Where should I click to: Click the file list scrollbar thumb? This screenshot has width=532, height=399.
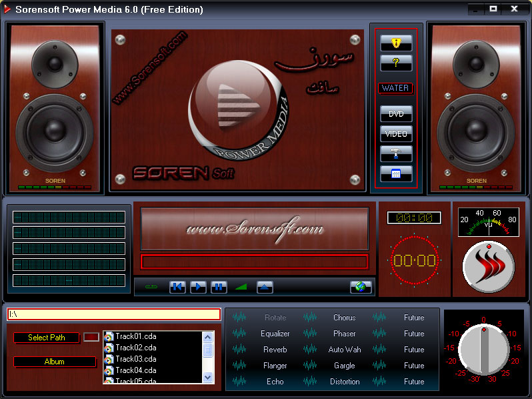[208, 350]
